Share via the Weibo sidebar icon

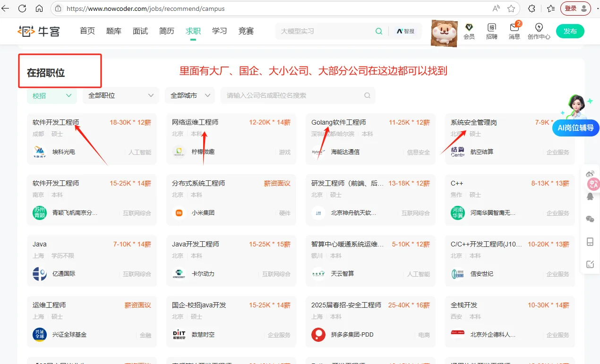click(590, 174)
